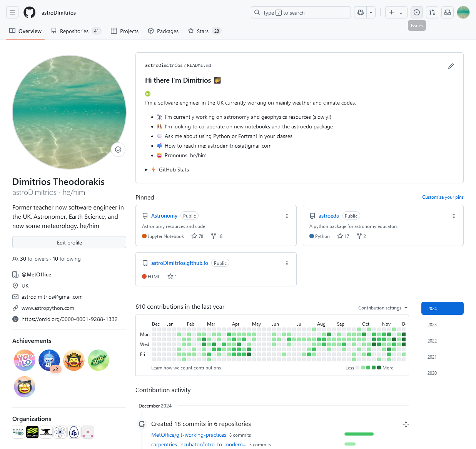Click the Edit profile button

[69, 243]
